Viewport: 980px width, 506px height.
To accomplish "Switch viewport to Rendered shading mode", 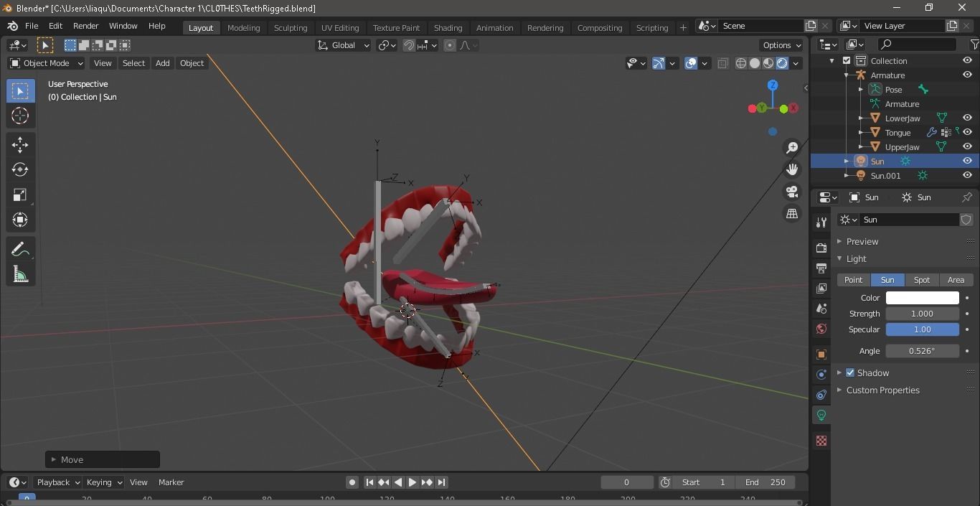I will tap(781, 63).
